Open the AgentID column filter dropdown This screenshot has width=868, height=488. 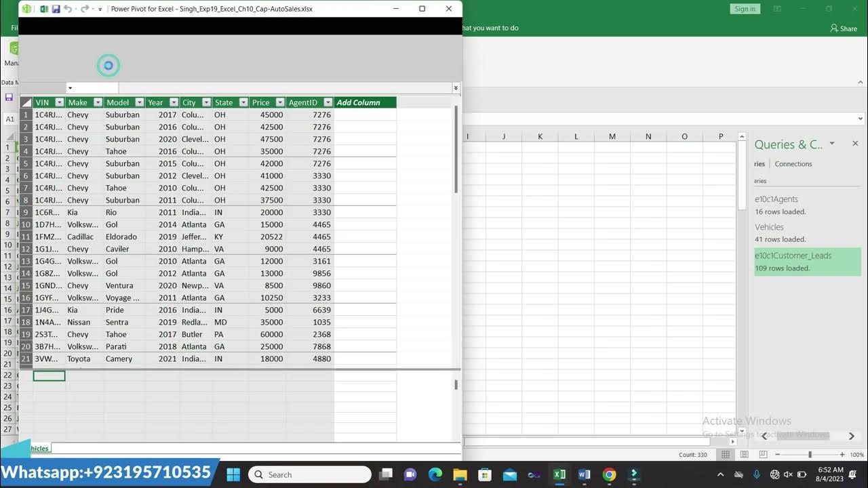click(328, 102)
